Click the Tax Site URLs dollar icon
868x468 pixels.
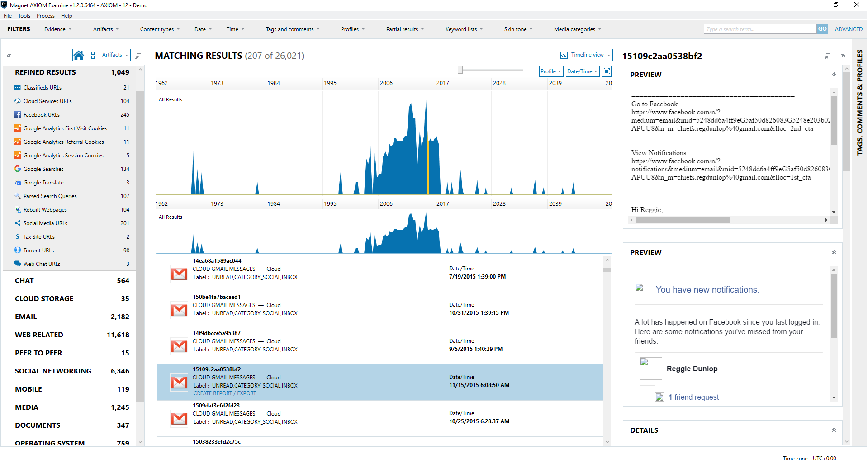pos(18,237)
